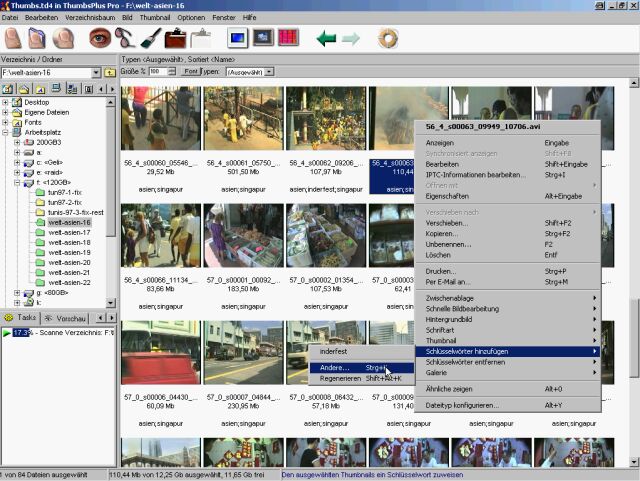Viewport: 640px width, 481px height.
Task: Switch to the Tasks tab
Action: (20, 317)
